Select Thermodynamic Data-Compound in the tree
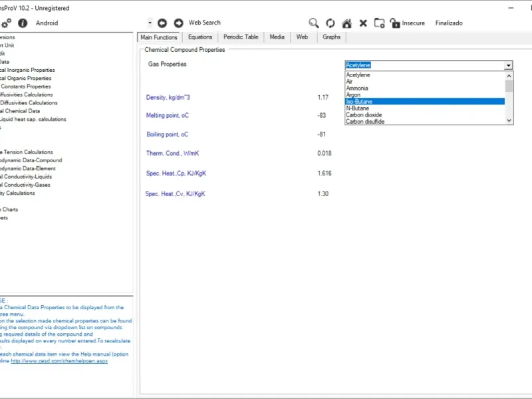Screen dimensions: 532x399 pyautogui.click(x=31, y=160)
